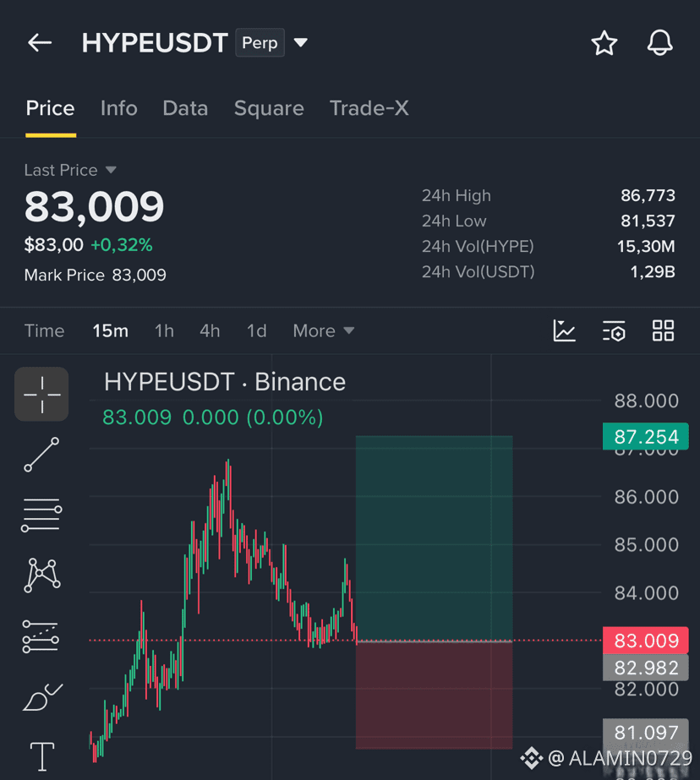Select the 1d interval

pos(257,330)
